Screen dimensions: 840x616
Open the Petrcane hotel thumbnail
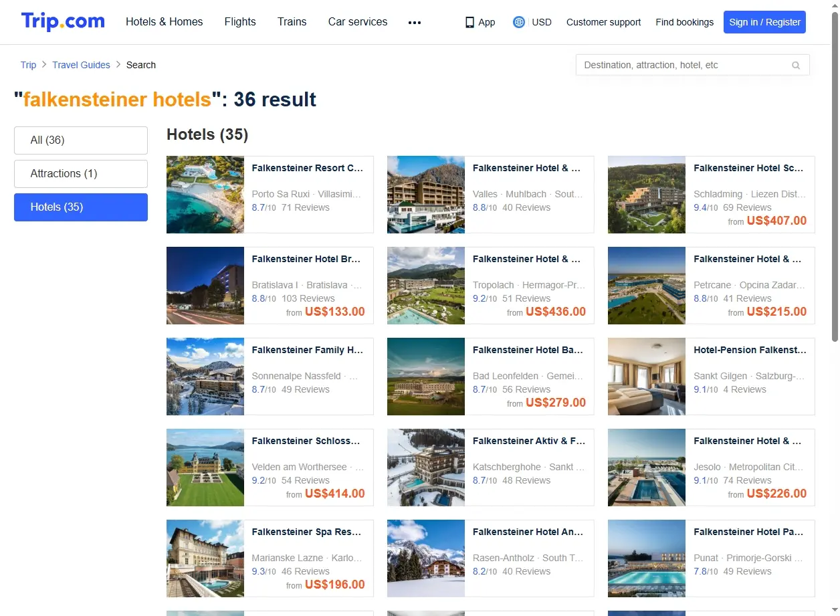647,286
